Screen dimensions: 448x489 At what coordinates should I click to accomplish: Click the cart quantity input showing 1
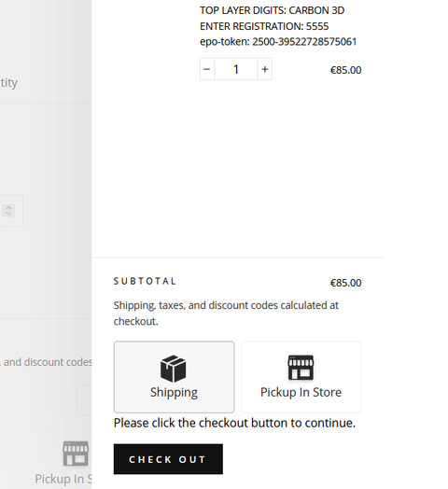(x=236, y=69)
